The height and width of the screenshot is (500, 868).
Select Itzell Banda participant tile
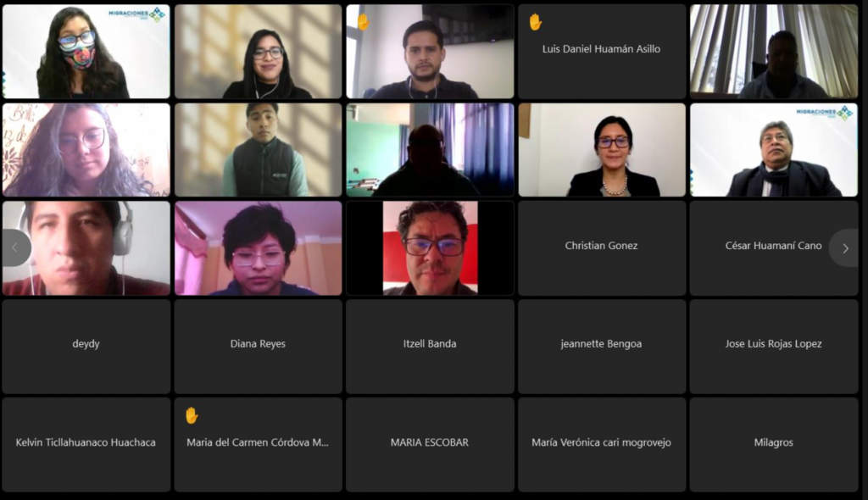tap(430, 346)
